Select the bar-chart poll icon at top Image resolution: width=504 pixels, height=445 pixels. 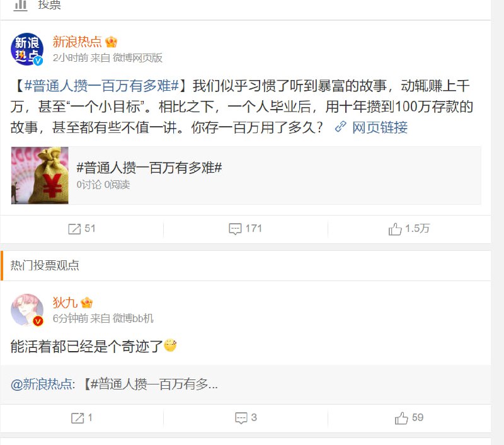tap(21, 6)
